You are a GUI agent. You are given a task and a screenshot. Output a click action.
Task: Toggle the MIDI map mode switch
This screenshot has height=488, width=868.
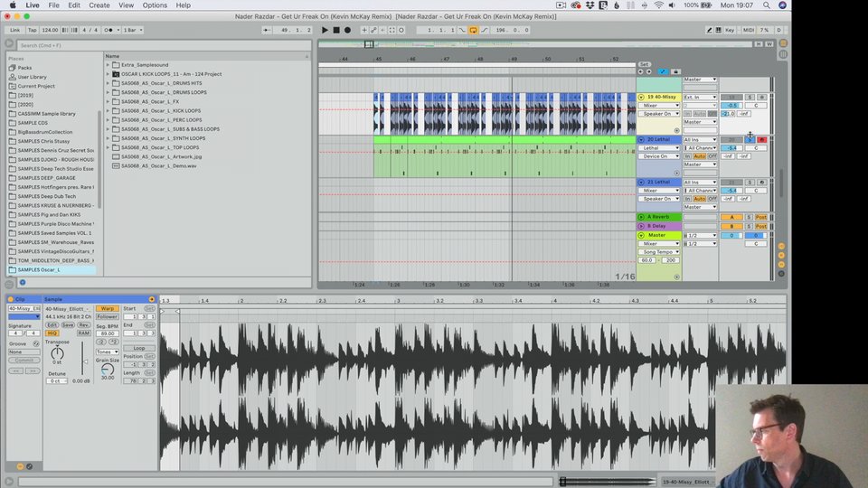click(749, 30)
